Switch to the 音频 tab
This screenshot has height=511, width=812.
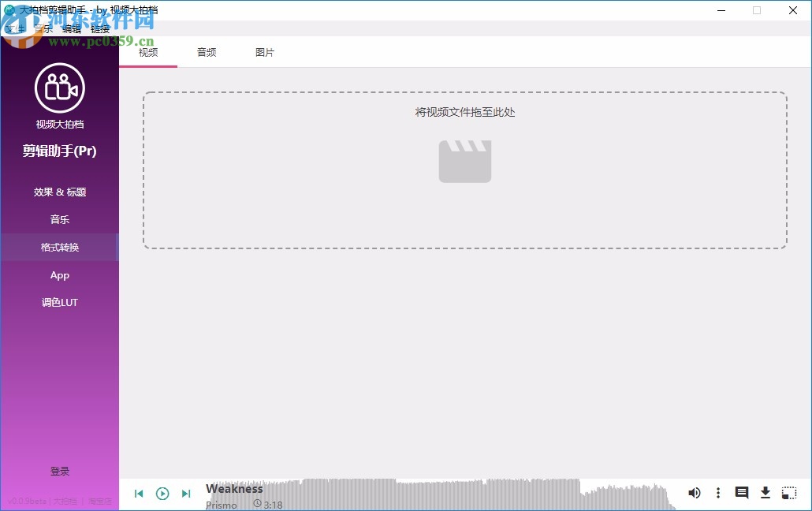click(207, 52)
